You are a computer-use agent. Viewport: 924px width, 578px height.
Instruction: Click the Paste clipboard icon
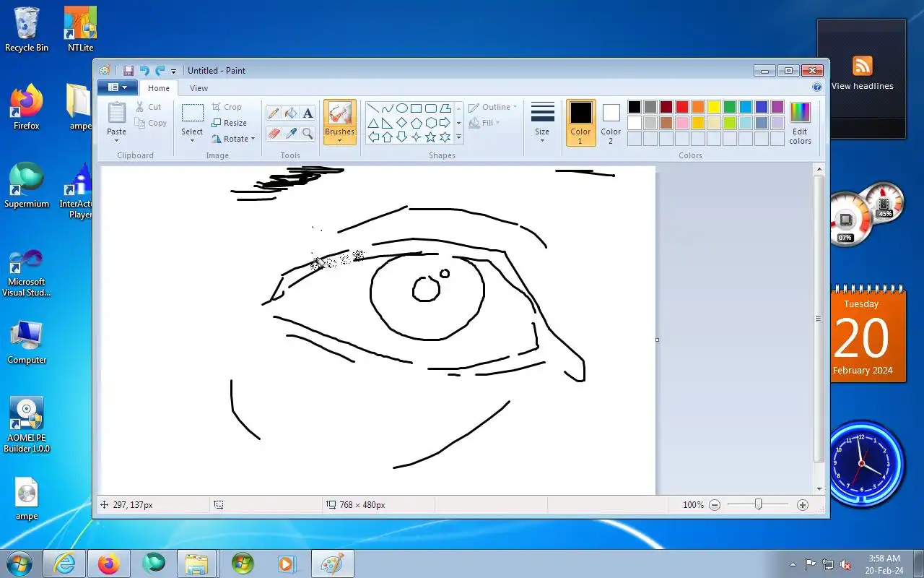click(x=116, y=113)
